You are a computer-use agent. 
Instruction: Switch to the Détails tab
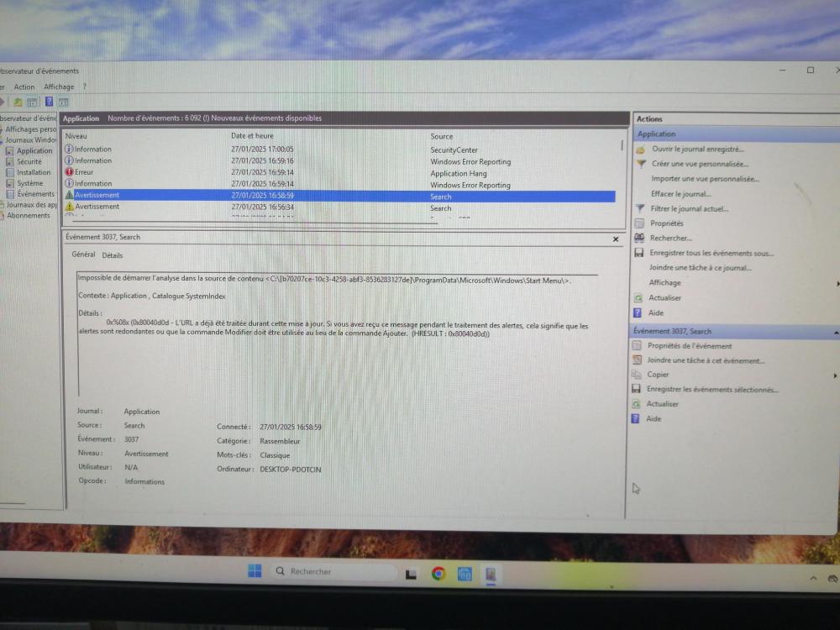(113, 255)
